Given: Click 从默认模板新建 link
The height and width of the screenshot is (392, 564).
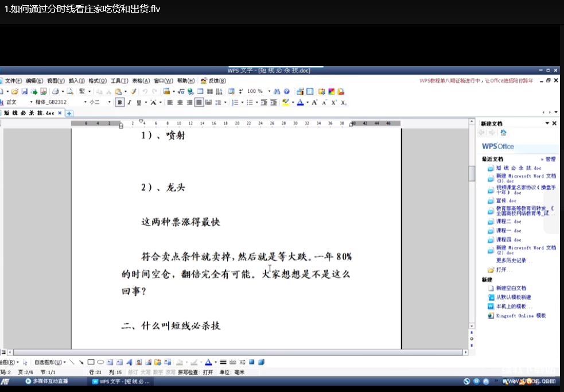Looking at the screenshot, I should click(514, 297).
